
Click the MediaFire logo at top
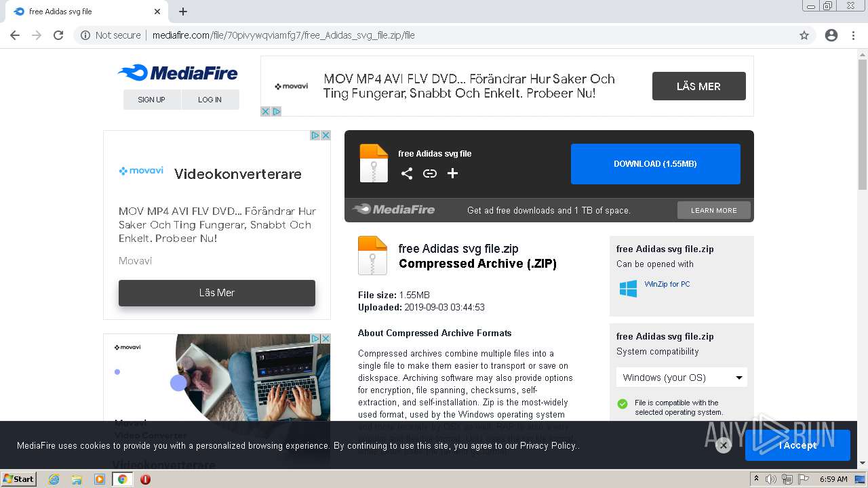pyautogui.click(x=178, y=73)
